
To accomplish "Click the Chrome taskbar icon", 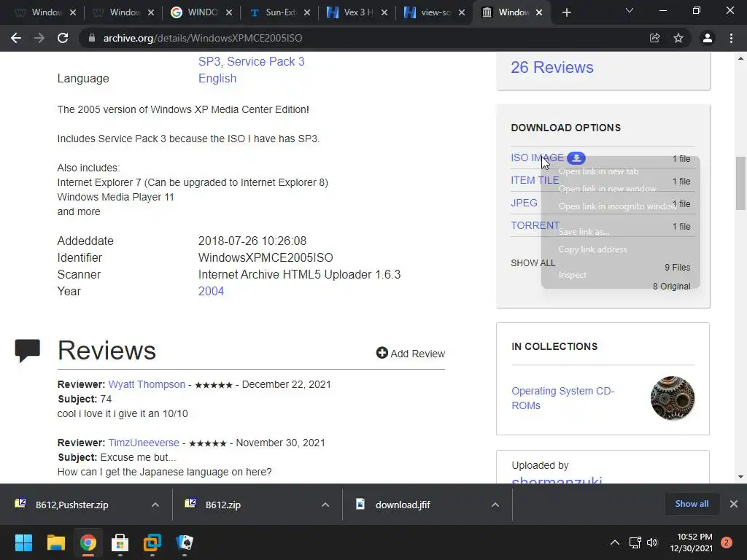I will coord(88,542).
